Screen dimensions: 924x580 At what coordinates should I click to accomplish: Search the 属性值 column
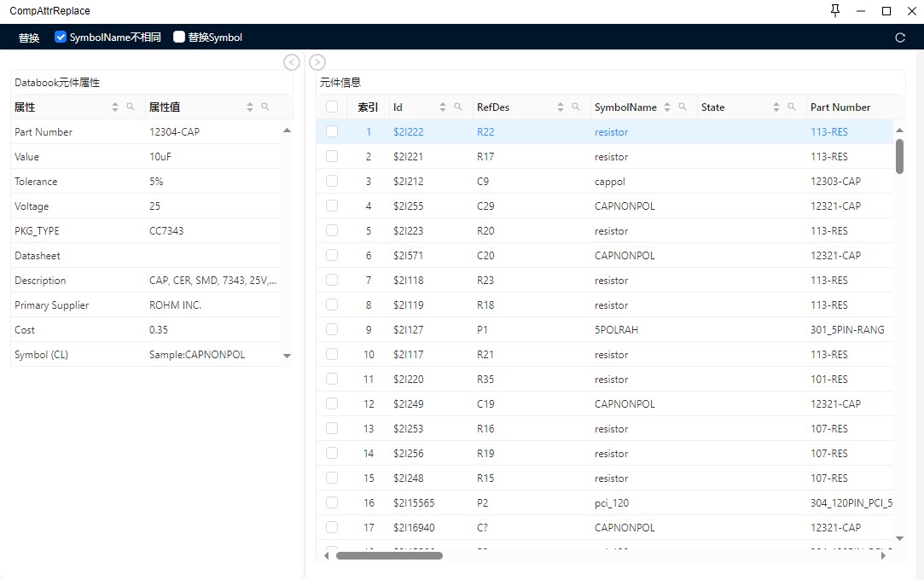pos(265,107)
